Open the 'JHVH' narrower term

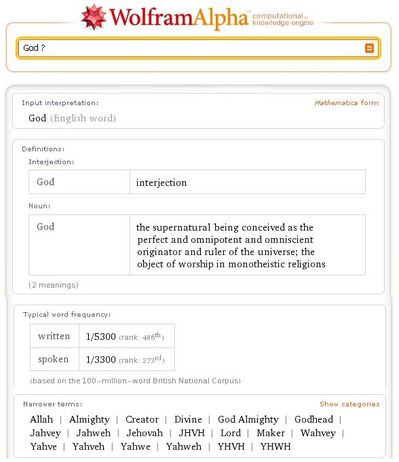pyautogui.click(x=192, y=433)
